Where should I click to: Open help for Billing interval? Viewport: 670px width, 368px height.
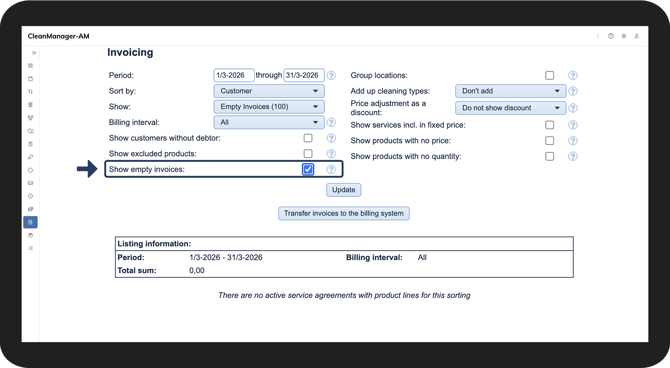pos(331,123)
